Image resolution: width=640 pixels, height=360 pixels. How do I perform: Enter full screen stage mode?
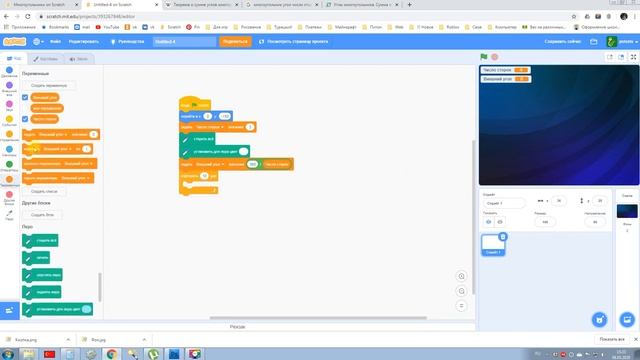tap(633, 57)
